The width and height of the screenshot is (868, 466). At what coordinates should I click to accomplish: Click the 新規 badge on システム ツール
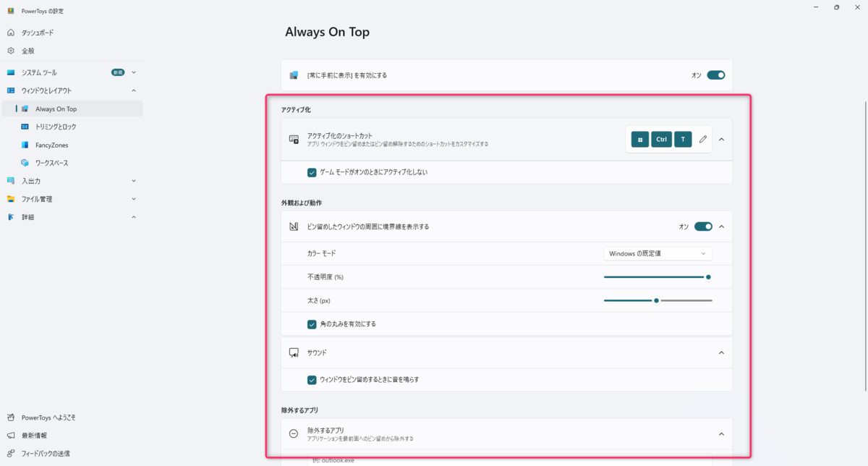click(x=118, y=72)
